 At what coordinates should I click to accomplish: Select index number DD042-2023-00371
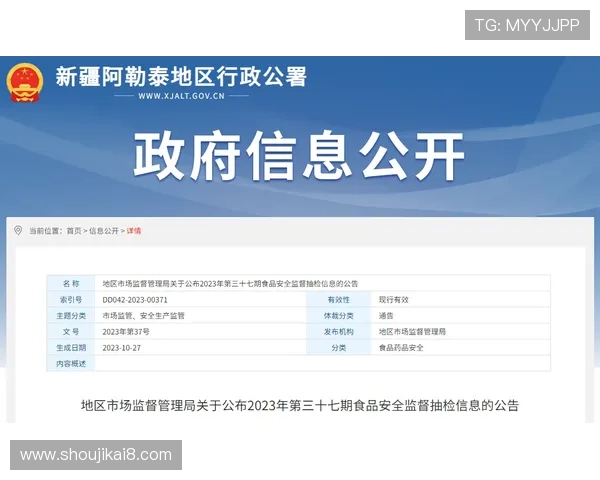pos(135,300)
